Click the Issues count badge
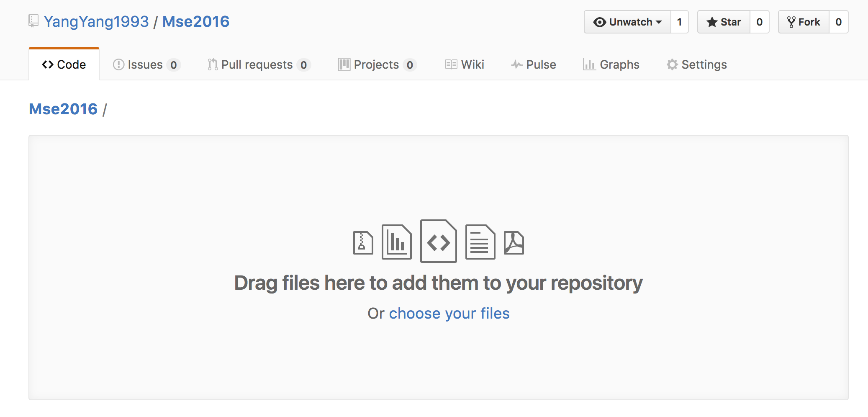The height and width of the screenshot is (417, 868). 173,65
